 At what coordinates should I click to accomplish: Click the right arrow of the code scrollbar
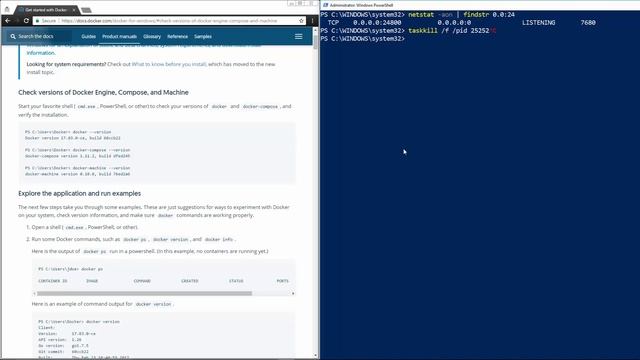293,293
